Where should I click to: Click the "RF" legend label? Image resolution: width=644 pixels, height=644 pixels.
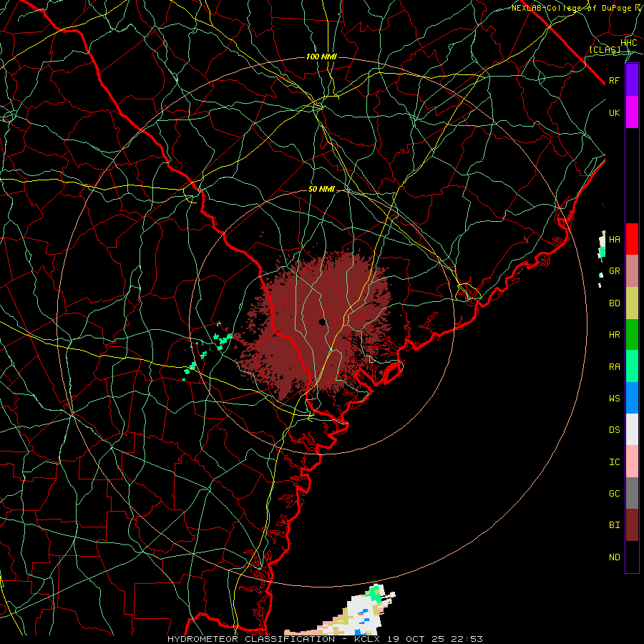(614, 80)
